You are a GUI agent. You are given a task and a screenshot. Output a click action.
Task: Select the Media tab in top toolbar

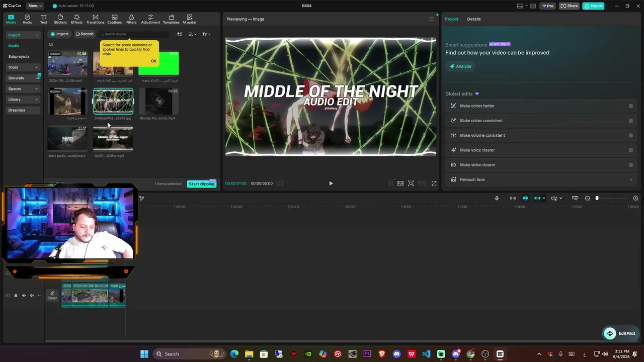(11, 19)
